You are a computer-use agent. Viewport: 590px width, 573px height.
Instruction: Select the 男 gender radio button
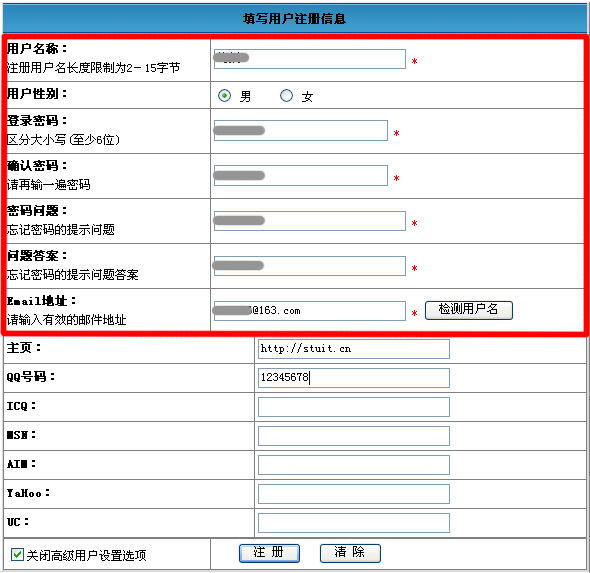click(x=225, y=96)
